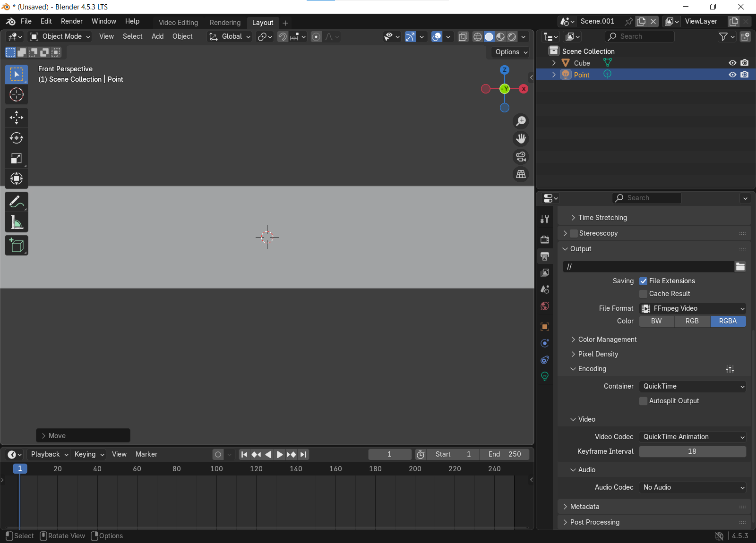Switch orthographic/perspective grid icon
The image size is (756, 543).
(521, 174)
